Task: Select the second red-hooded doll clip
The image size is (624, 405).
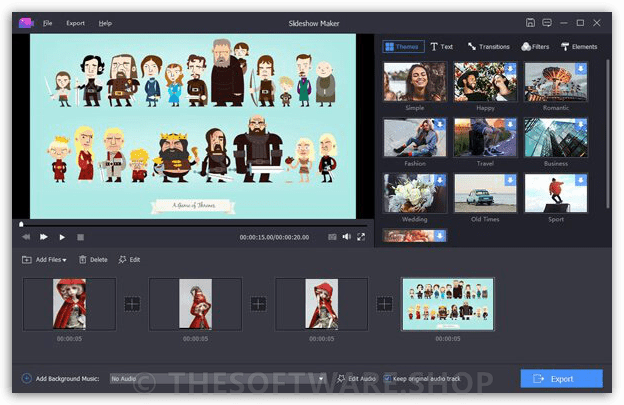Action: (195, 304)
